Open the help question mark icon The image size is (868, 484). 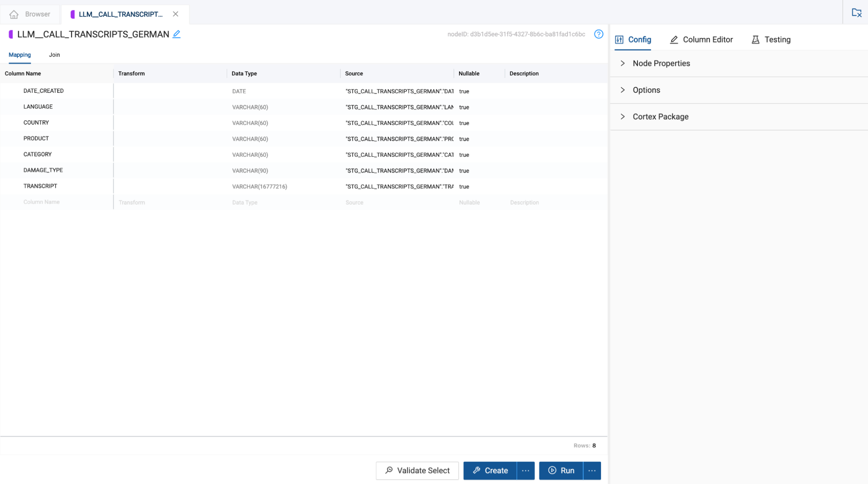(x=598, y=34)
